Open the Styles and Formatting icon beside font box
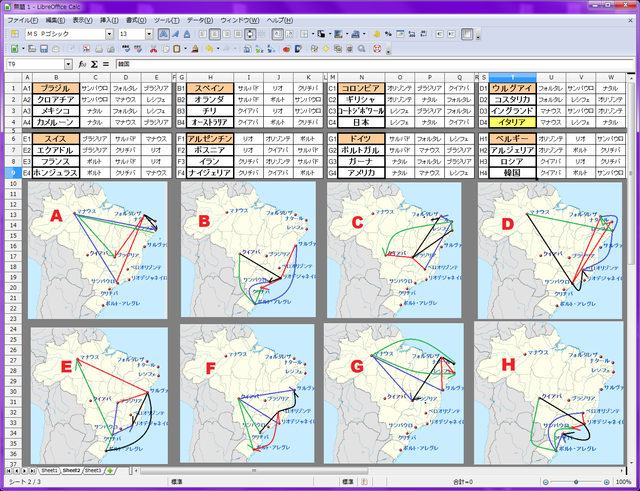The image size is (640, 491). pyautogui.click(x=15, y=34)
